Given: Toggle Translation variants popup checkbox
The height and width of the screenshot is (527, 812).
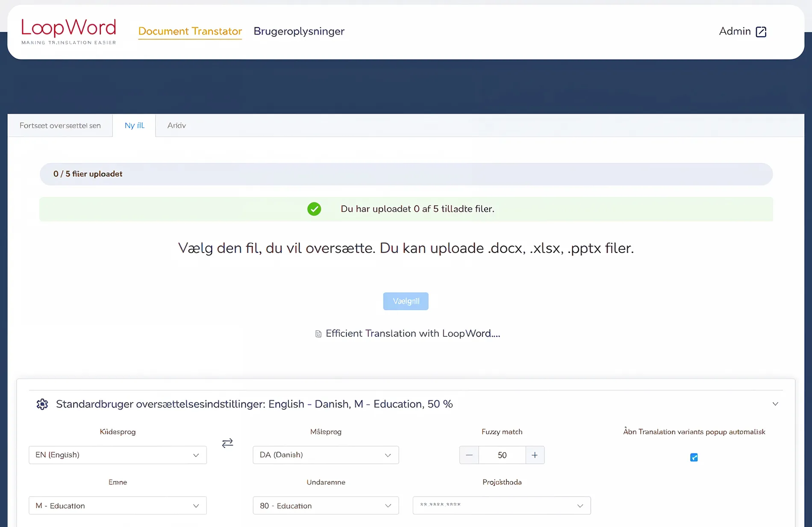Looking at the screenshot, I should click(694, 457).
